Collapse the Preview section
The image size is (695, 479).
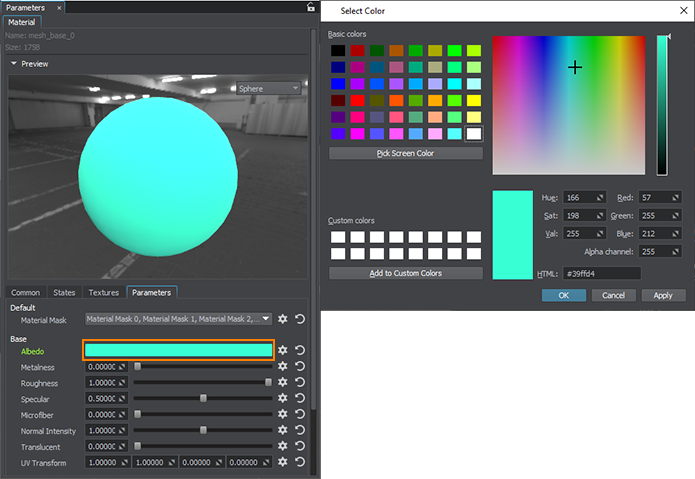coord(14,64)
